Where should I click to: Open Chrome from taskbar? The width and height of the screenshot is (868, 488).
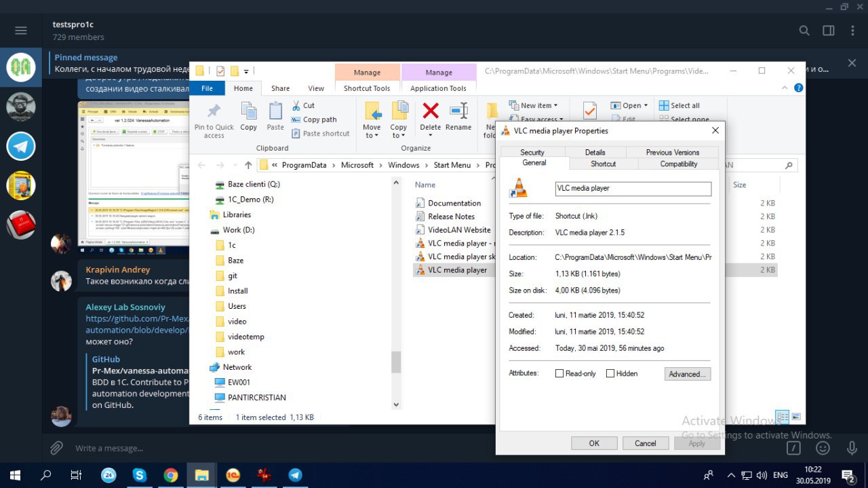171,475
